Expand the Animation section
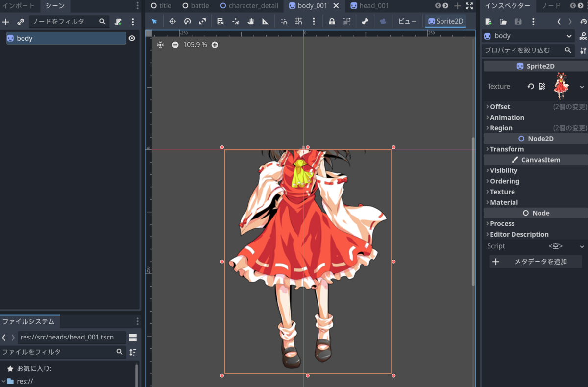Viewport: 588px width, 387px height. [x=535, y=118]
